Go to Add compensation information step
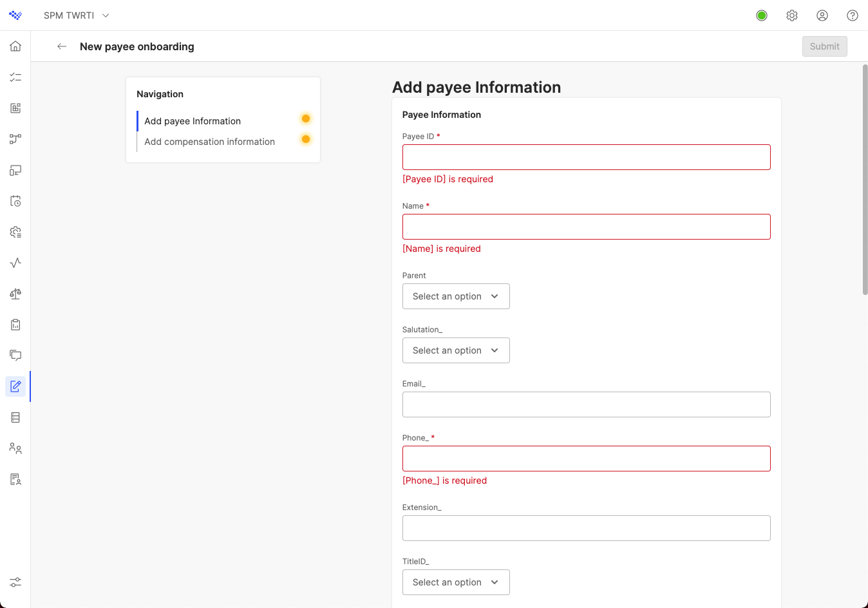 pos(209,142)
